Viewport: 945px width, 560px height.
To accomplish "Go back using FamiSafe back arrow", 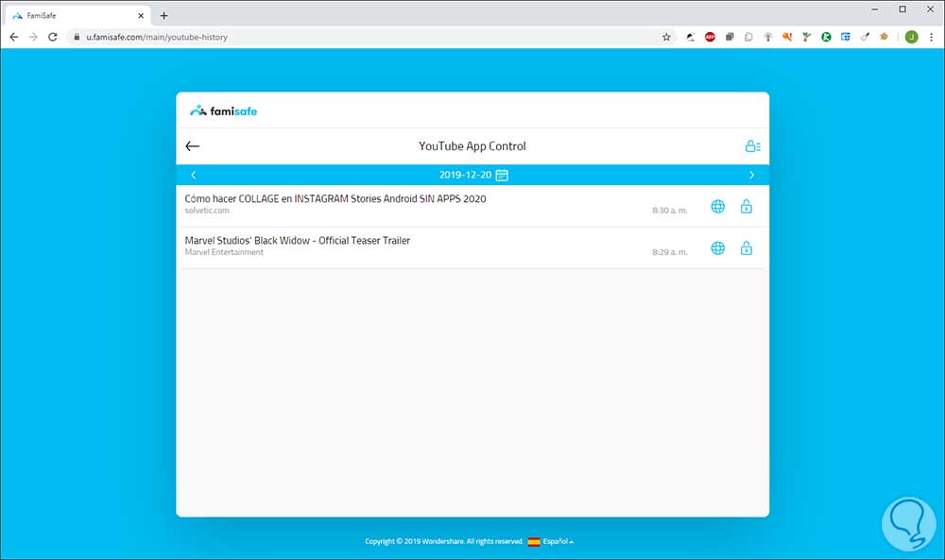I will pos(192,146).
